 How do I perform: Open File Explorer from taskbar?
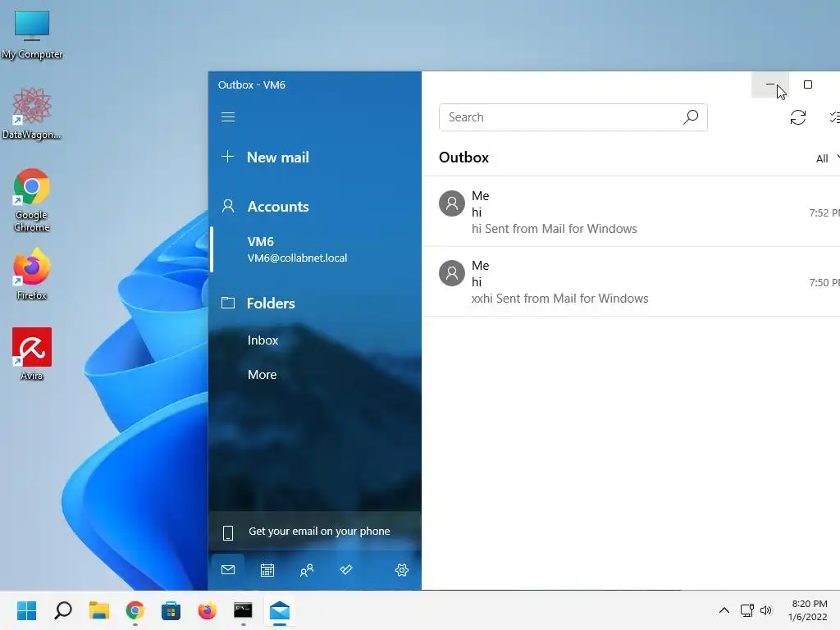[x=99, y=610]
